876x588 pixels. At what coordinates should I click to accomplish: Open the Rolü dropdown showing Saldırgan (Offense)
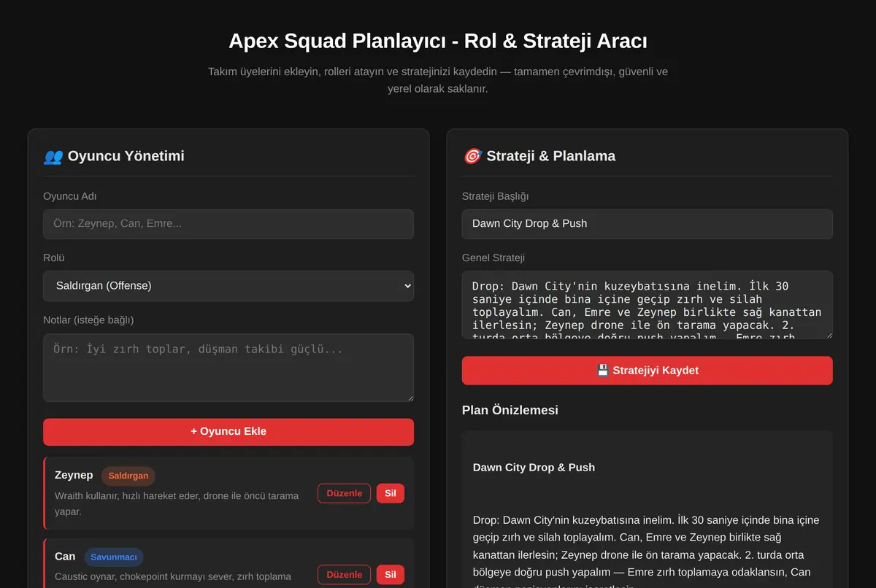tap(228, 286)
